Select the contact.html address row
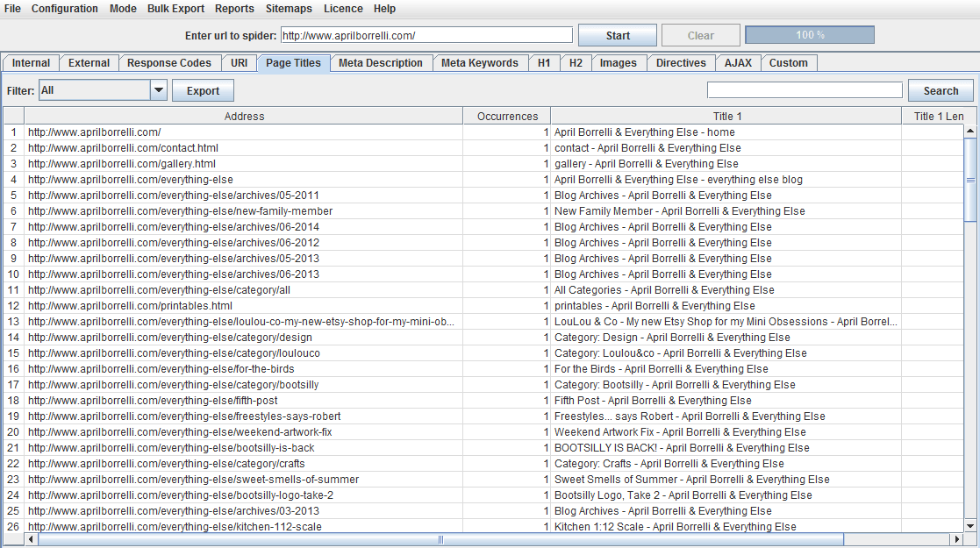The image size is (980, 548). coord(123,148)
